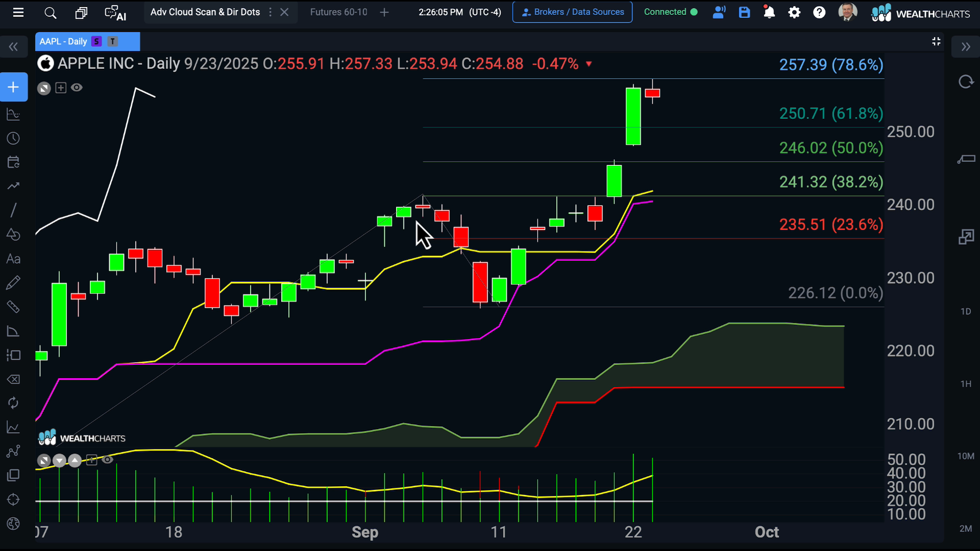The image size is (980, 551).
Task: Collapse the left sidebar double chevron
Action: [x=13, y=47]
